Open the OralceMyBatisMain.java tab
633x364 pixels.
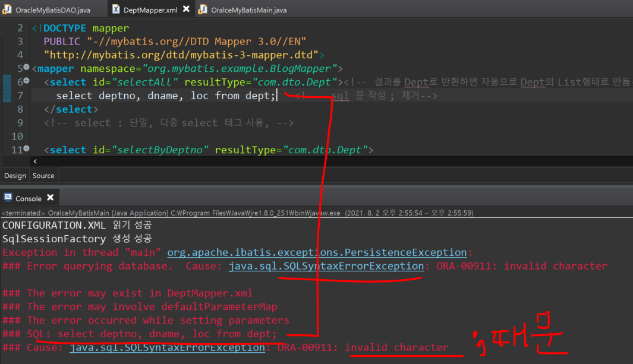pyautogui.click(x=248, y=10)
